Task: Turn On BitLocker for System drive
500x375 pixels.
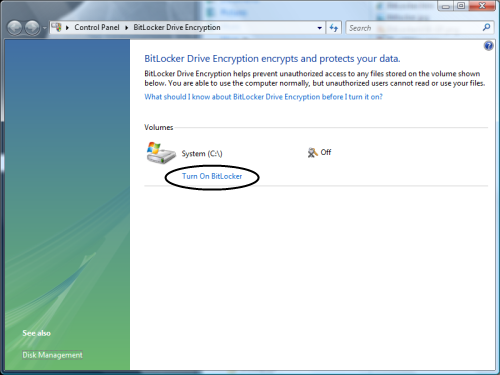Action: click(x=212, y=176)
